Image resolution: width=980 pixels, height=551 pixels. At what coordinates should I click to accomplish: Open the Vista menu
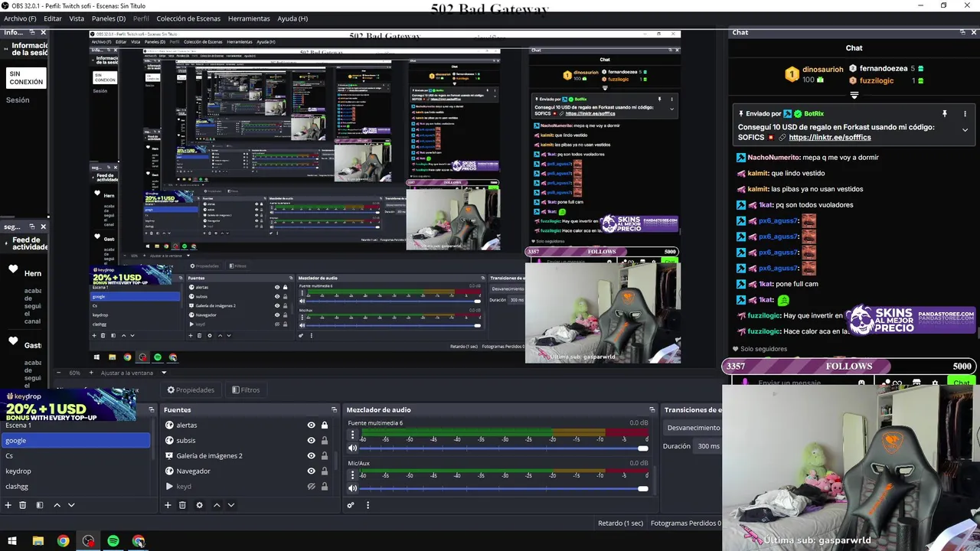click(77, 18)
